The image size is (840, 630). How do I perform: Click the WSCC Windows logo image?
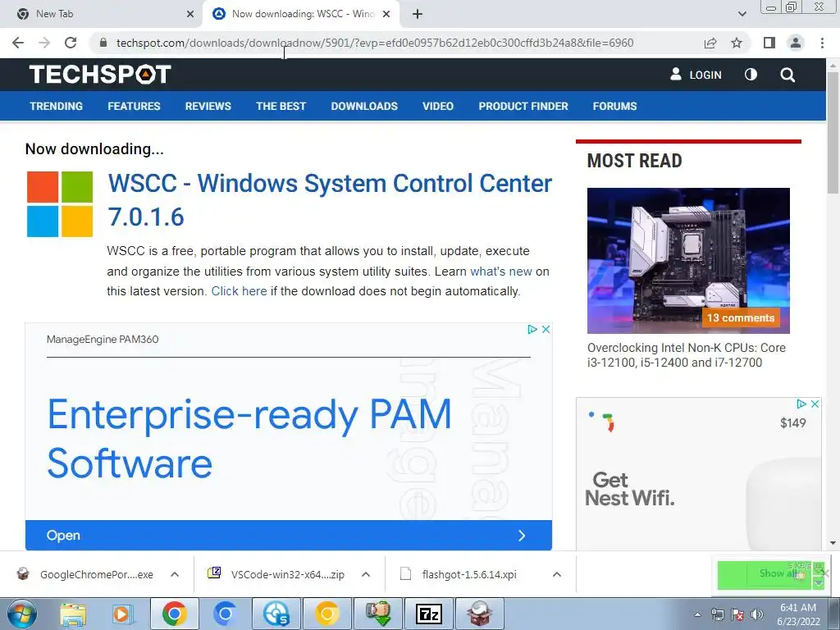point(60,204)
